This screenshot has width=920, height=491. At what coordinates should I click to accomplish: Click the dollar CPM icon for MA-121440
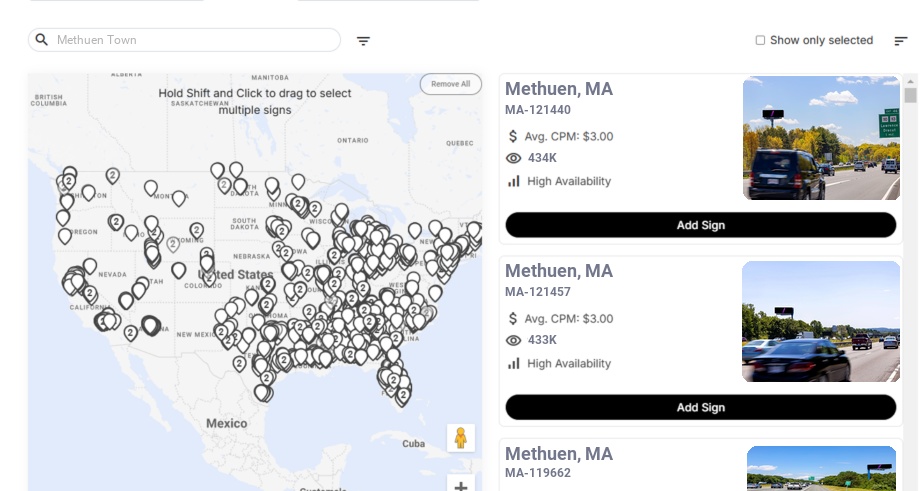pos(513,136)
